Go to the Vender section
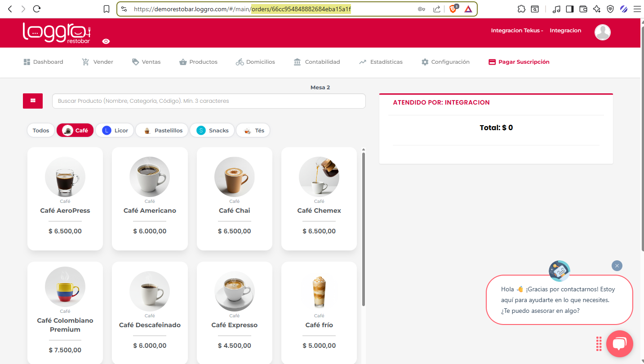The height and width of the screenshot is (364, 644). point(98,62)
